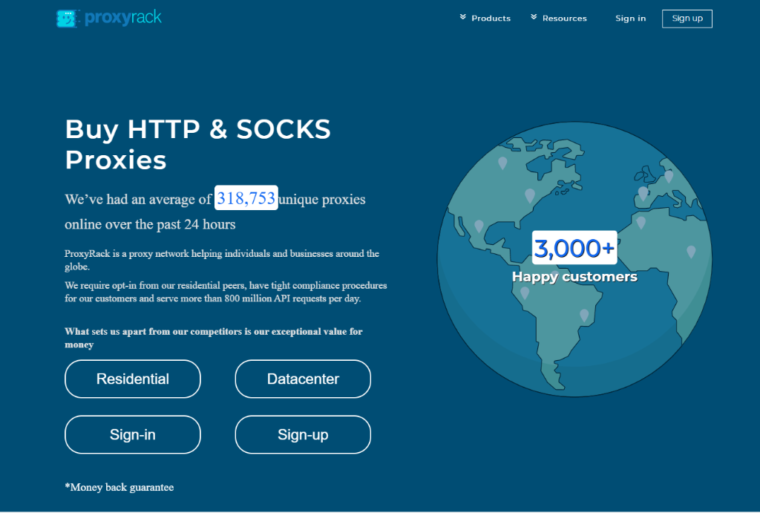This screenshot has width=760, height=513.
Task: Expand the Products chevron arrow
Action: point(463,17)
